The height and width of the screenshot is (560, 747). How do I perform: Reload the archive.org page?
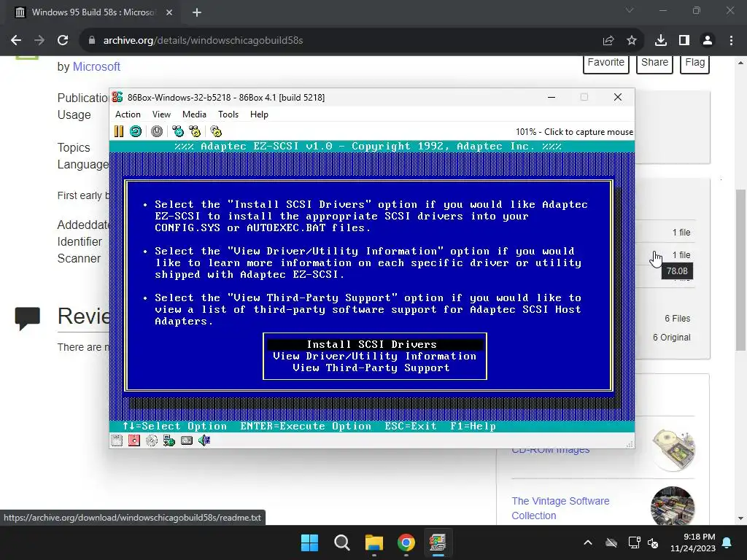coord(63,41)
